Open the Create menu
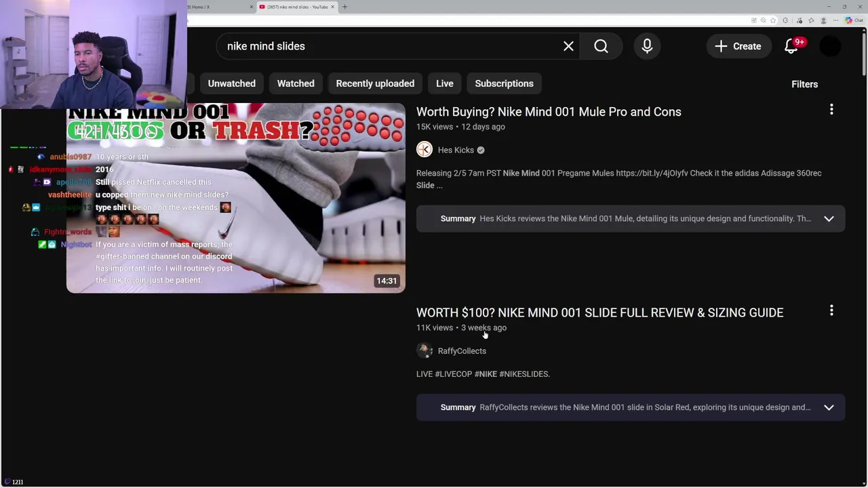Viewport: 868px width, 488px height. (x=738, y=46)
